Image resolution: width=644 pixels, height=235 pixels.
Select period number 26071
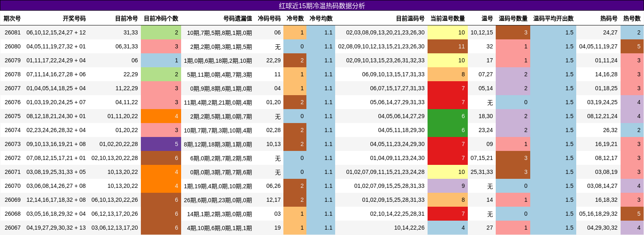click(13, 172)
